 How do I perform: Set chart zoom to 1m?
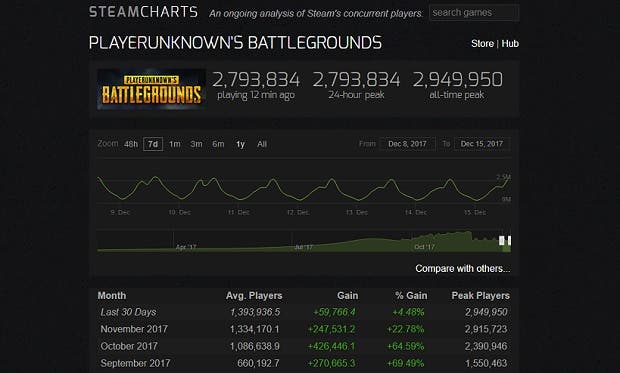click(x=175, y=144)
